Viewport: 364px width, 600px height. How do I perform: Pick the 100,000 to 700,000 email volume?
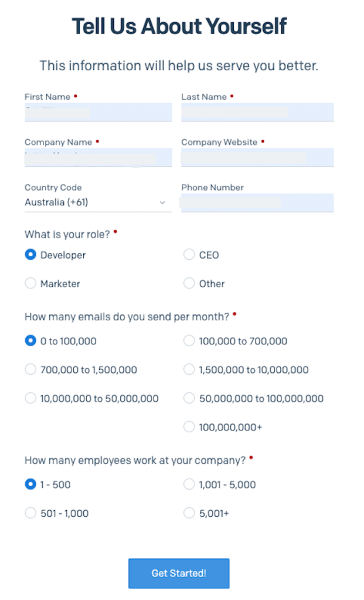click(189, 341)
